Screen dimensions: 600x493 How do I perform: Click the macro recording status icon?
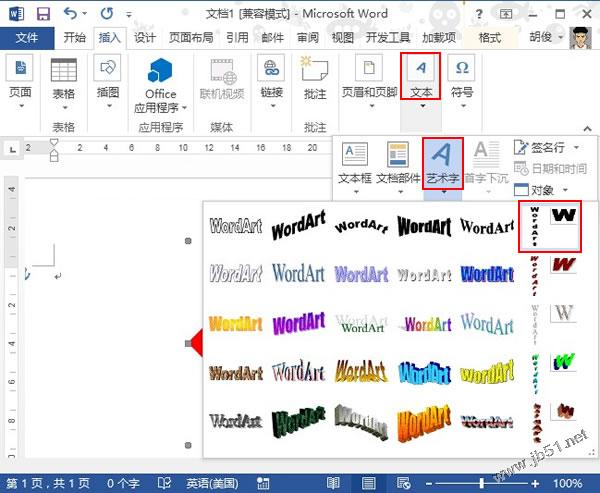click(262, 483)
